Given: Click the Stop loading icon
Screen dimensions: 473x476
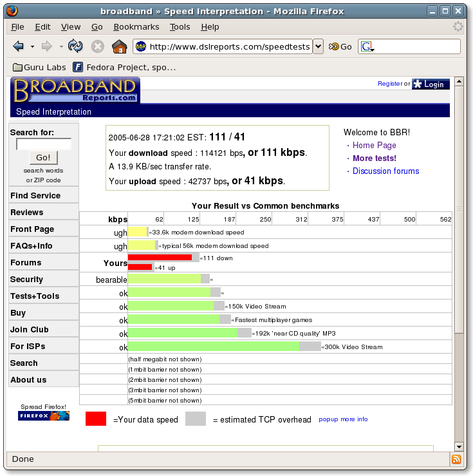Looking at the screenshot, I should (x=98, y=47).
